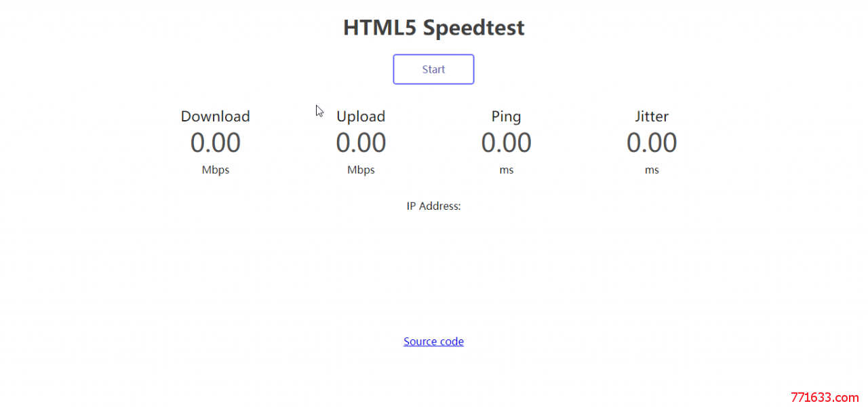Click the HTML5 Speedtest heading
868x410 pixels.
[x=433, y=28]
